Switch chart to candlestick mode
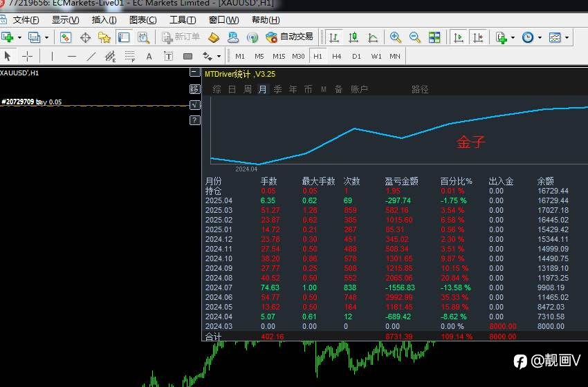The width and height of the screenshot is (588, 387). pyautogui.click(x=353, y=37)
